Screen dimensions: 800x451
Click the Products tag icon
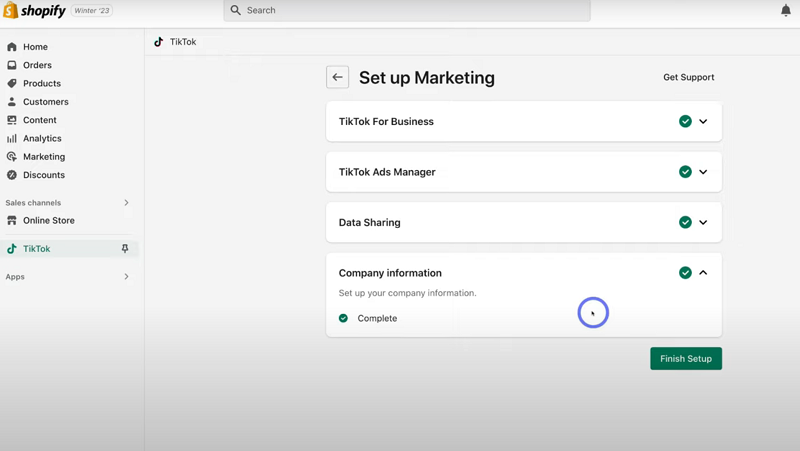point(12,83)
